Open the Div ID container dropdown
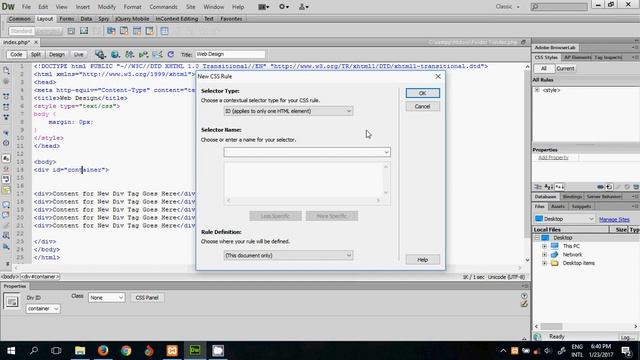This screenshot has height=360, width=640. tap(43, 309)
